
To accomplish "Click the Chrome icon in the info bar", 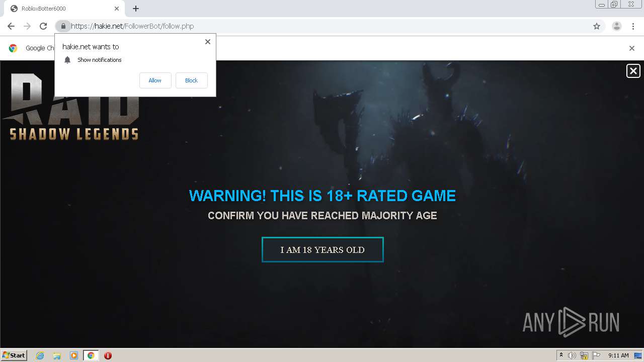I will point(13,48).
